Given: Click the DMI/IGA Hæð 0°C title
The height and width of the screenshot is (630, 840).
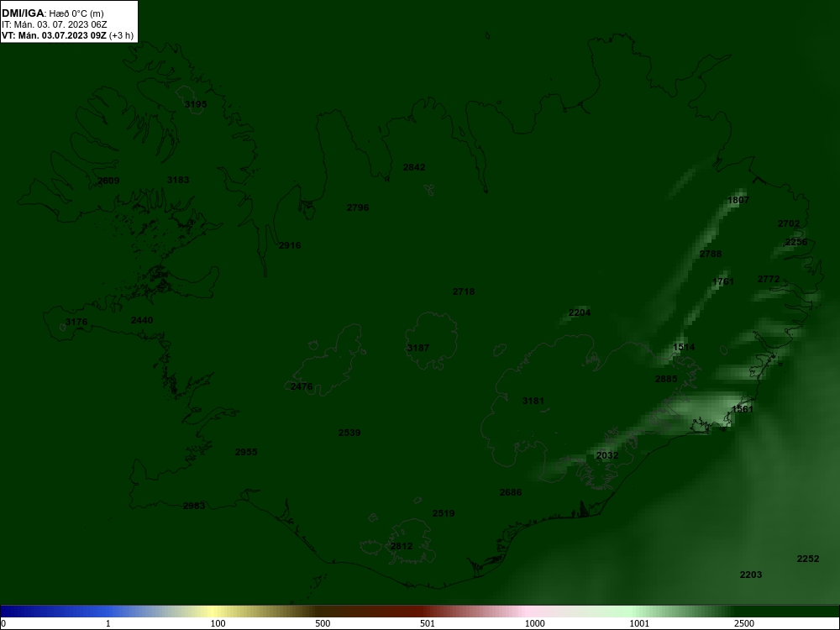Looking at the screenshot, I should tap(53, 13).
